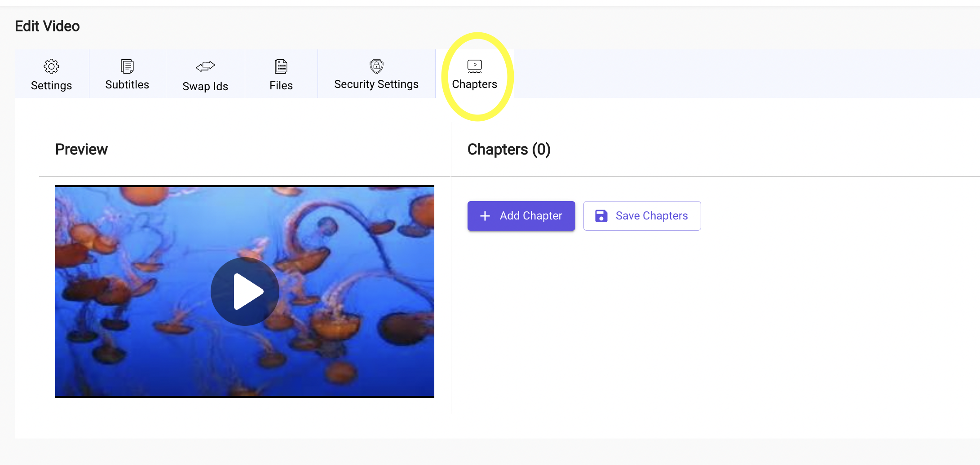The height and width of the screenshot is (465, 980).
Task: Click the Chapters (0) heading
Action: pyautogui.click(x=509, y=149)
